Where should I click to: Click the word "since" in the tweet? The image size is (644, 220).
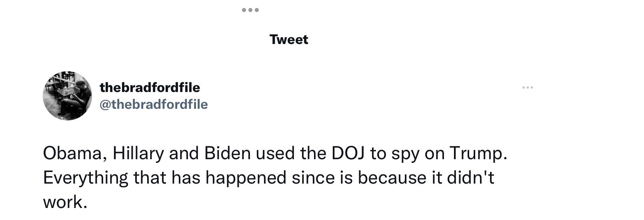tap(311, 178)
